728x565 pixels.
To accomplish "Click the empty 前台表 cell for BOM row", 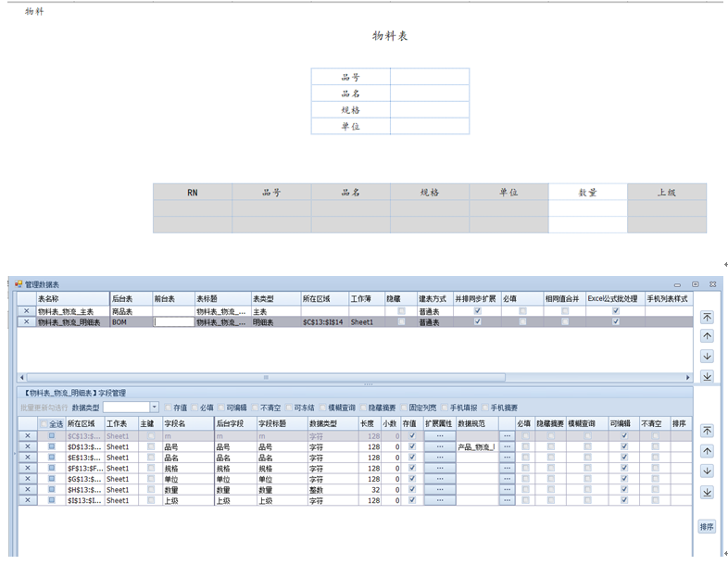I will pyautogui.click(x=173, y=322).
